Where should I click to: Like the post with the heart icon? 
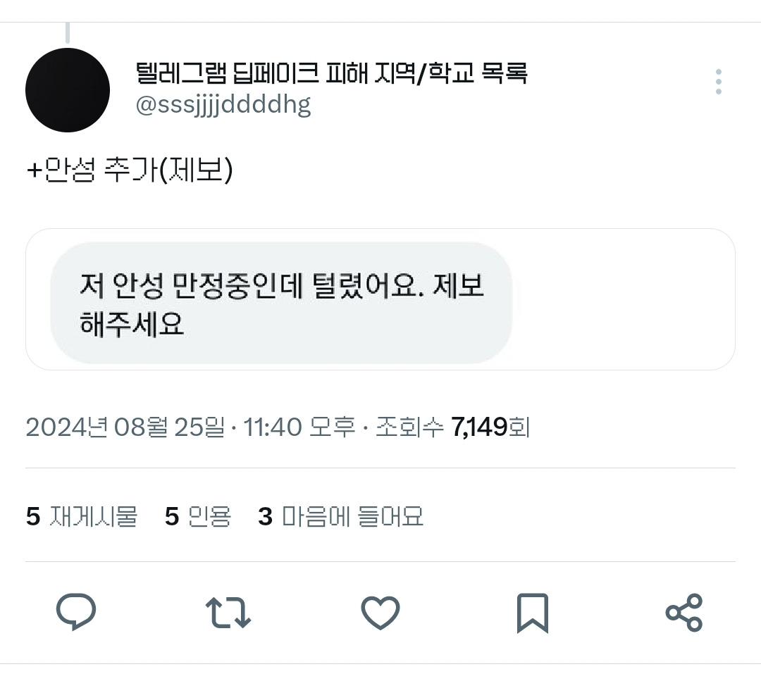point(380,612)
